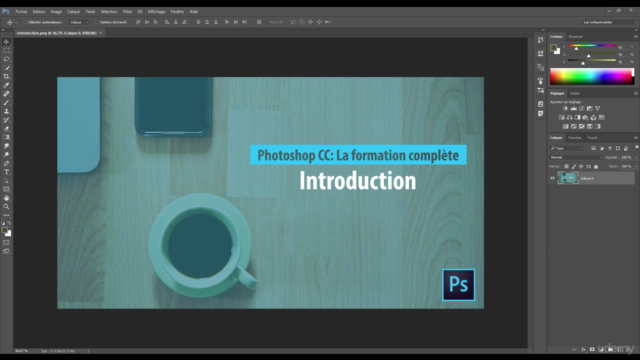The image size is (640, 360).
Task: Toggle Quick Mask mode
Action: point(6,242)
